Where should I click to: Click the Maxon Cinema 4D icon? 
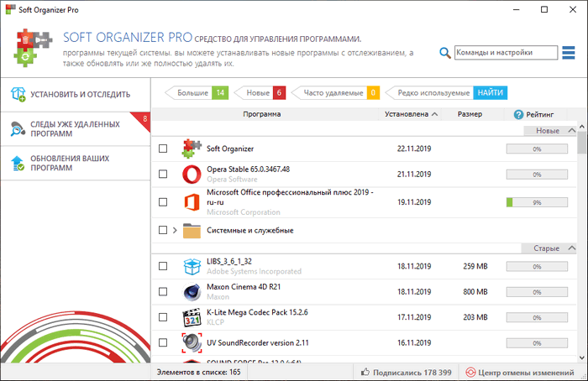click(x=192, y=292)
